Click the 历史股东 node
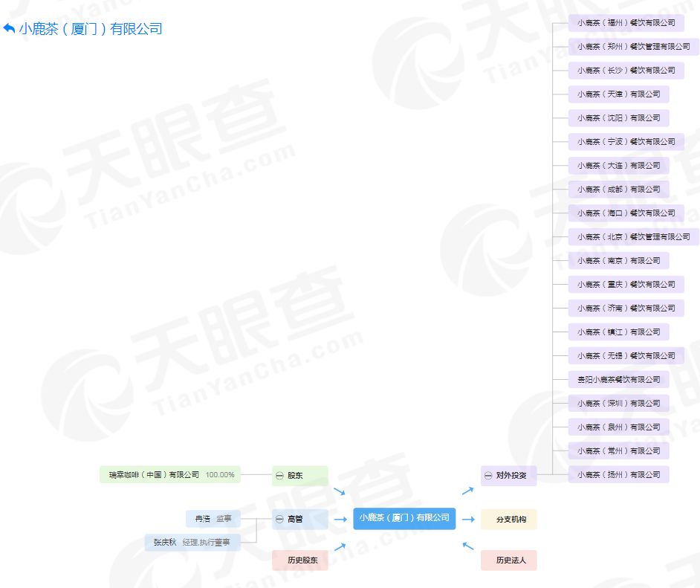The width and height of the screenshot is (700, 588). pos(300,560)
